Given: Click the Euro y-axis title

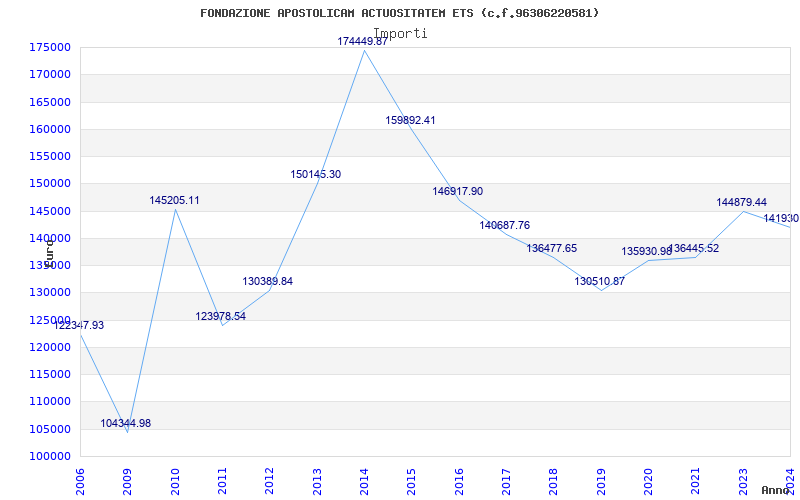Looking at the screenshot, I should [x=49, y=254].
